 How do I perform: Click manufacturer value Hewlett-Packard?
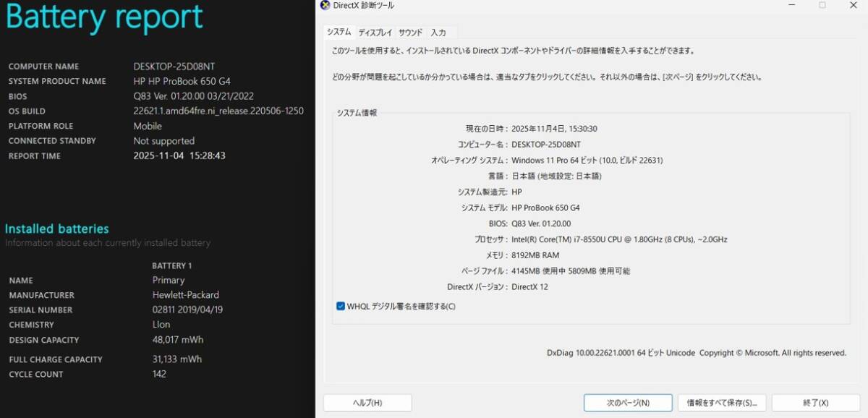[x=186, y=295]
